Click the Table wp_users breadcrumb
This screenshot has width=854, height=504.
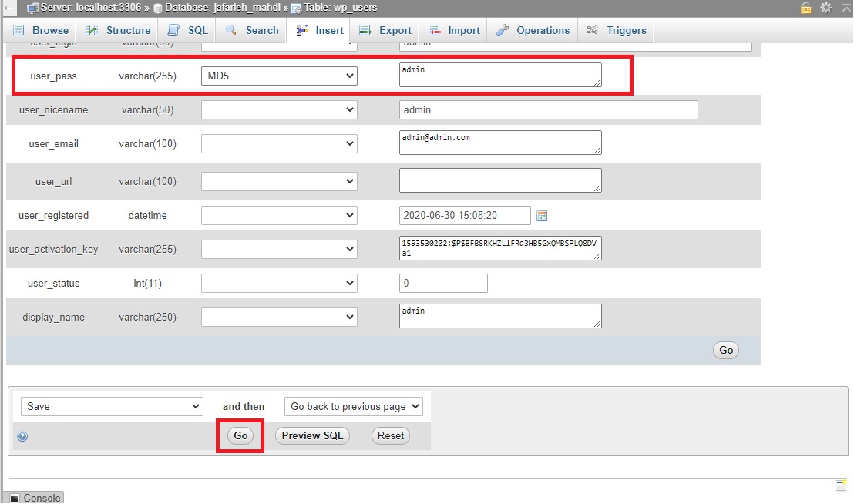pyautogui.click(x=341, y=8)
